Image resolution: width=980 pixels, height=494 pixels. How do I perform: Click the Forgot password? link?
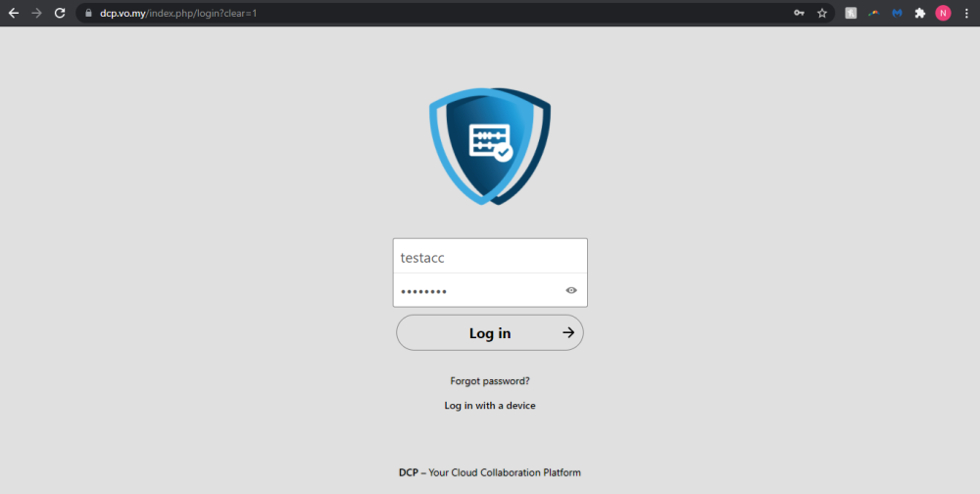pyautogui.click(x=490, y=380)
